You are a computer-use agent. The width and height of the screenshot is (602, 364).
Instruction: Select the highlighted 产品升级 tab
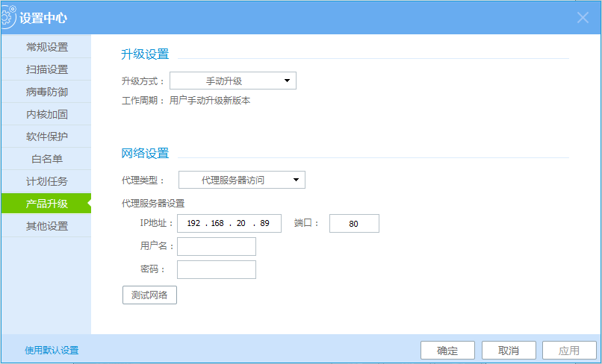tap(46, 204)
